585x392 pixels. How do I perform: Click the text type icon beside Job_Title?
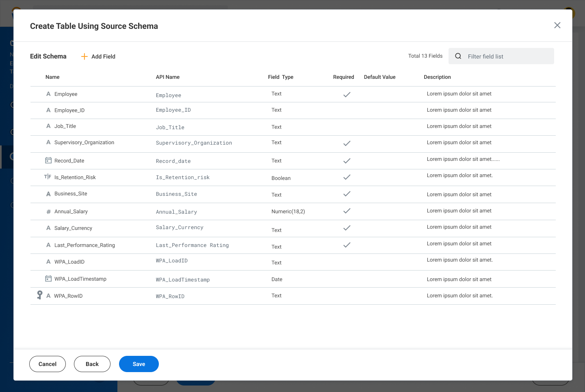click(48, 126)
